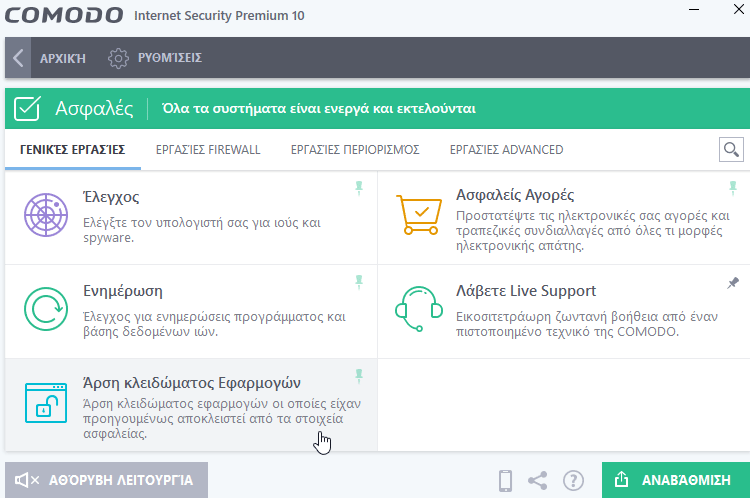
Task: Open the task search magnifier
Action: coord(731,150)
